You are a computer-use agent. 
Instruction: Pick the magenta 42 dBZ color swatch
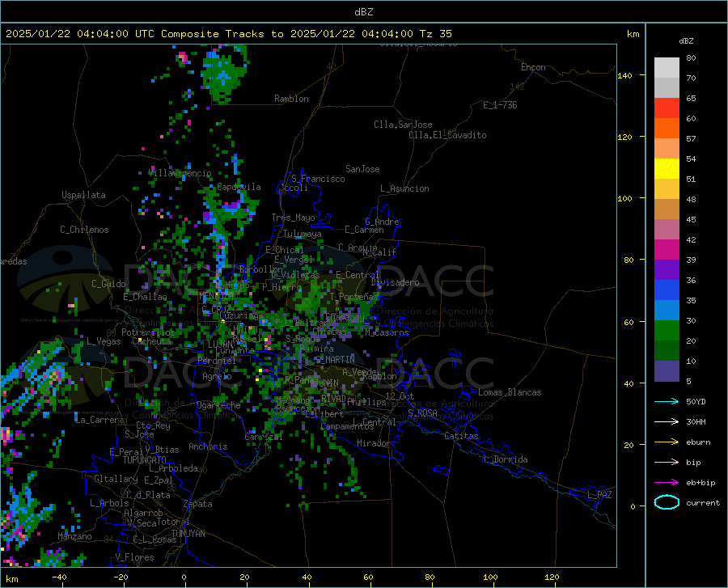tap(667, 250)
